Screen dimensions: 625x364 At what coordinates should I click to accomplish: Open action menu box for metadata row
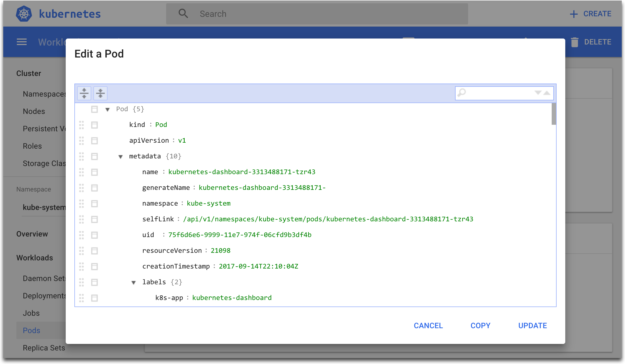[94, 157]
